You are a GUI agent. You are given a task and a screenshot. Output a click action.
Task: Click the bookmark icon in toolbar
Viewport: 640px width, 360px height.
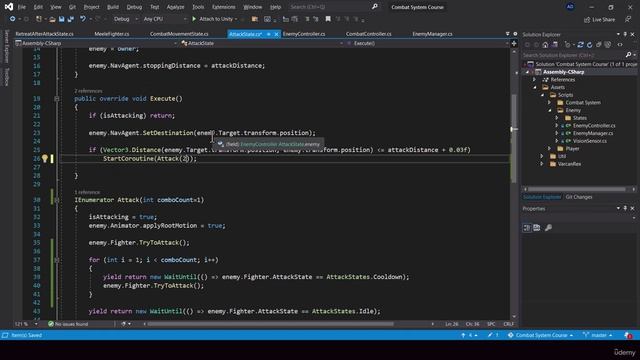(x=328, y=19)
